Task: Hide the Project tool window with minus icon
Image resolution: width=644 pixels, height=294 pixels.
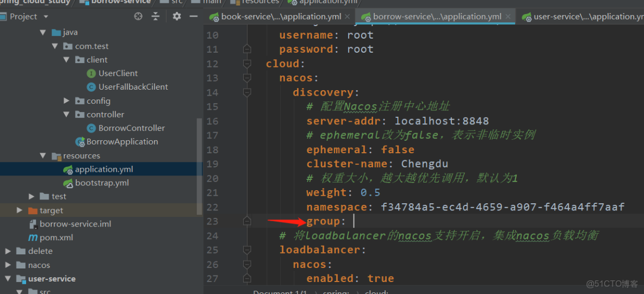Action: 194,16
